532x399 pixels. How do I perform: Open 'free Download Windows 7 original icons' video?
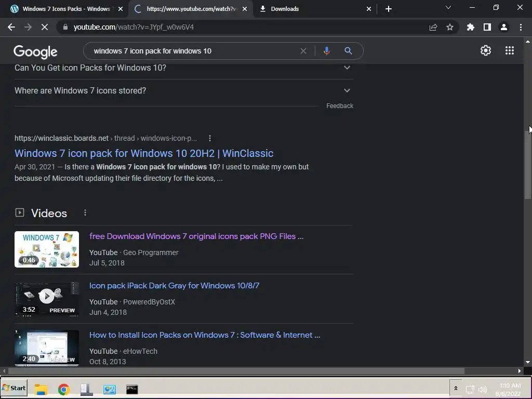pyautogui.click(x=196, y=236)
